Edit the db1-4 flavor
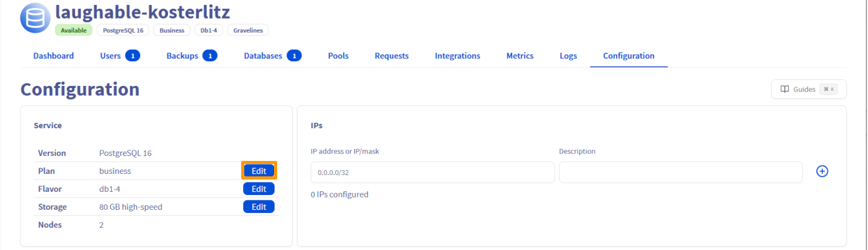The height and width of the screenshot is (250, 868). 259,189
